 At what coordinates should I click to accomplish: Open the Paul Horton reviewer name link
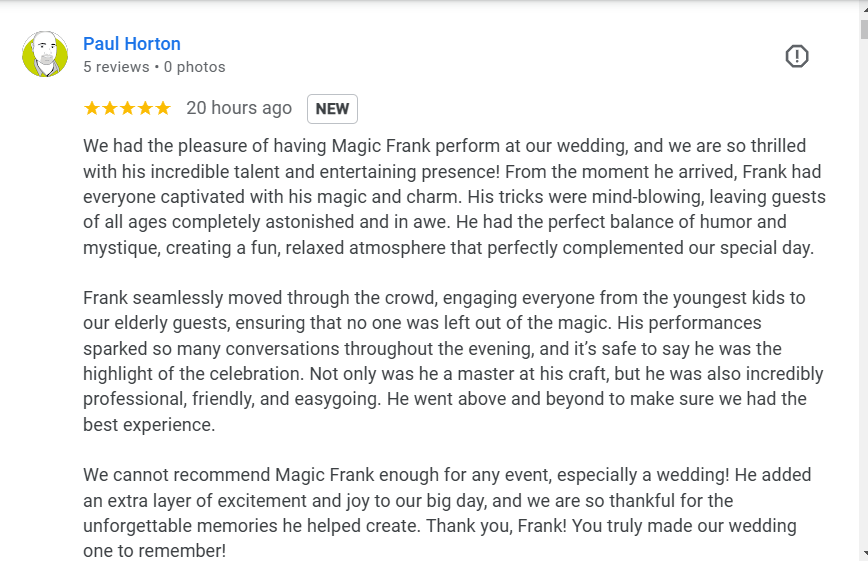pyautogui.click(x=132, y=44)
